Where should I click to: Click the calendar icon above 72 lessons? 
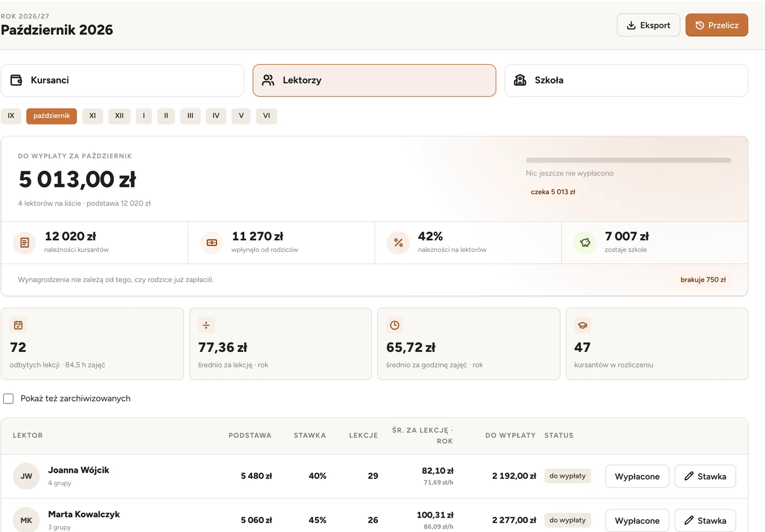[18, 326]
